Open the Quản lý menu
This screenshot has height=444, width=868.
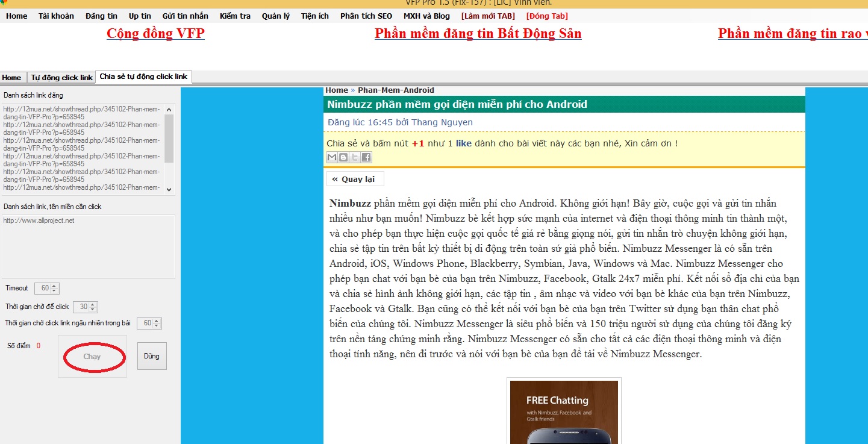tap(276, 16)
